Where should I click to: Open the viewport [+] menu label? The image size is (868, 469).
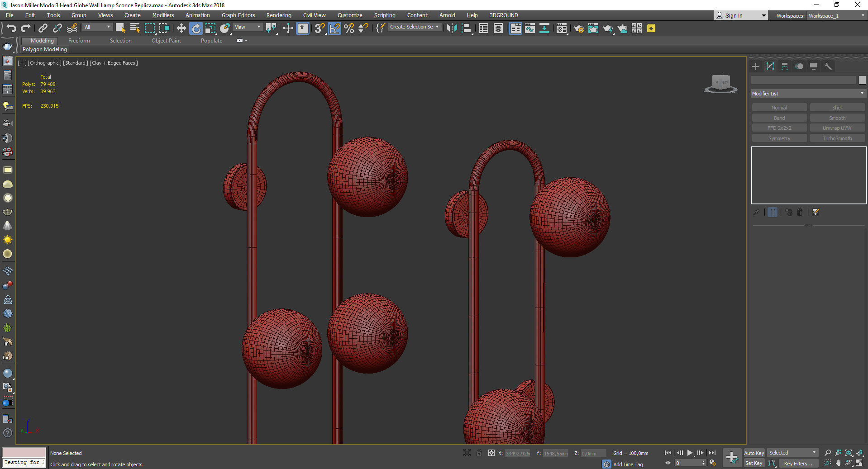[x=22, y=63]
